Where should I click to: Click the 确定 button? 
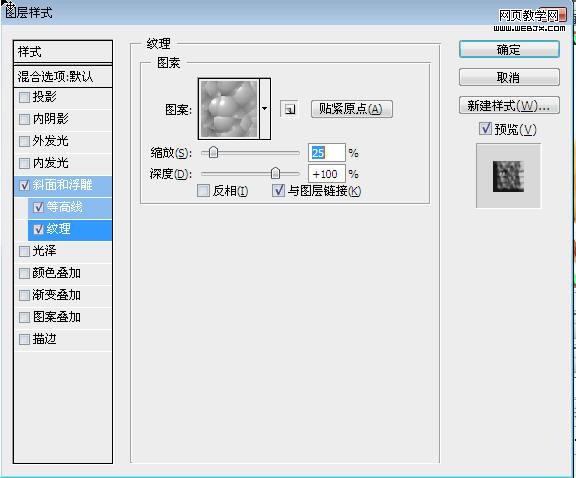click(509, 49)
